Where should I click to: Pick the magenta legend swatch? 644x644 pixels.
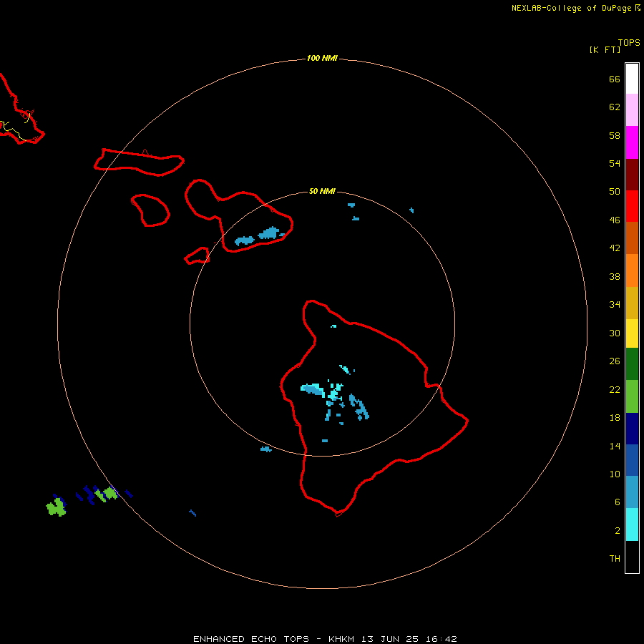632,142
